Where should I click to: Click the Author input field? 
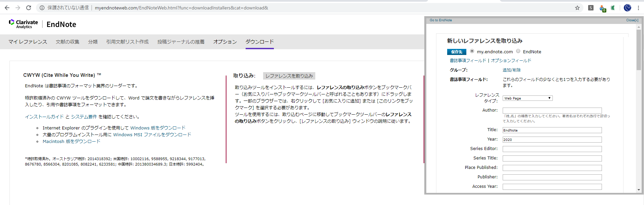[x=552, y=111]
